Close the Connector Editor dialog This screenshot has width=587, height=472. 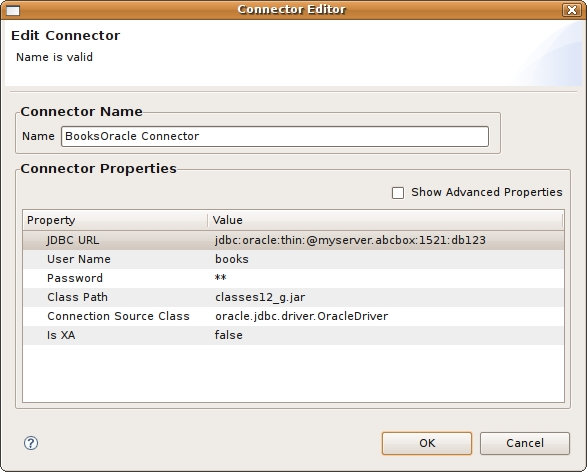[x=572, y=10]
